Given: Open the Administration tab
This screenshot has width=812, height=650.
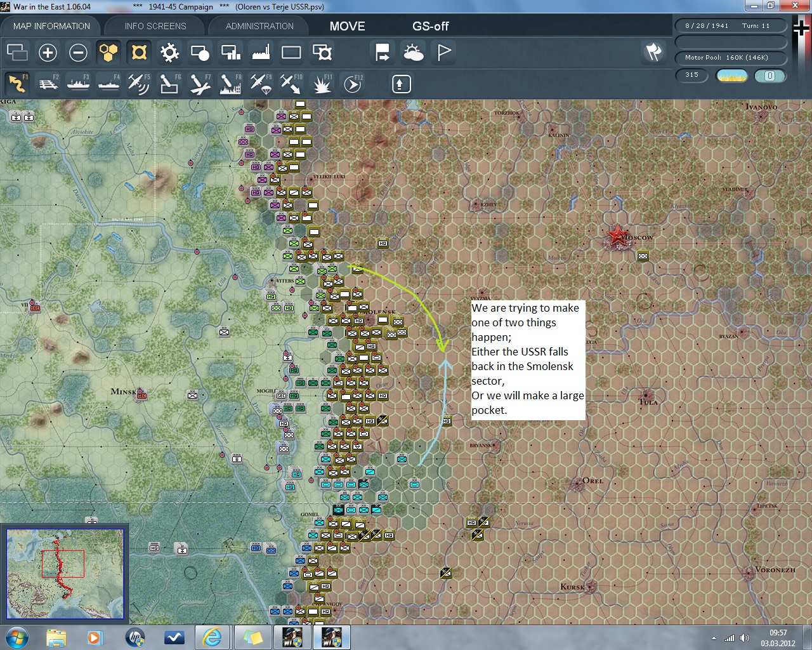Looking at the screenshot, I should 259,26.
